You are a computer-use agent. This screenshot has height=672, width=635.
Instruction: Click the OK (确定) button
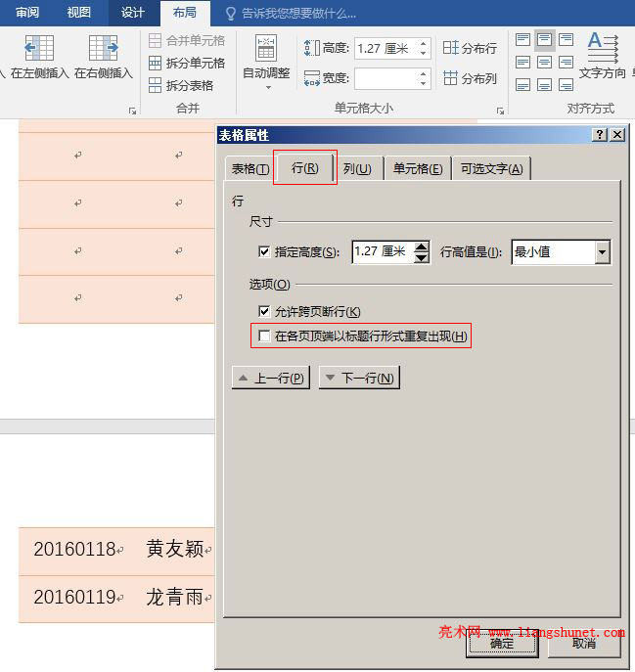(x=502, y=643)
